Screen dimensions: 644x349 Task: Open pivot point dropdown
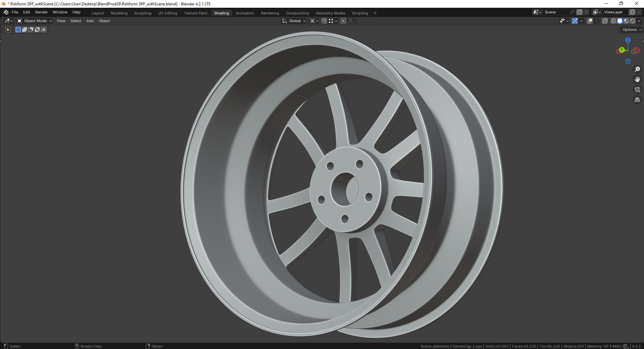click(x=314, y=21)
